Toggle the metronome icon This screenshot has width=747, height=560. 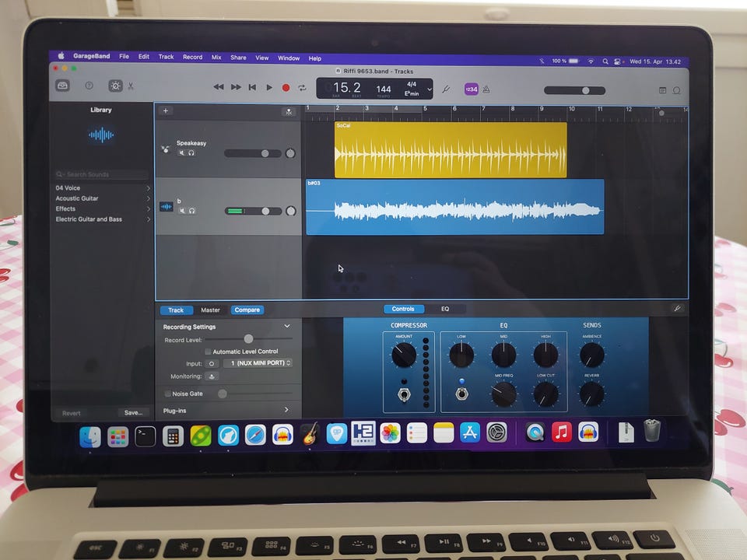click(x=486, y=89)
